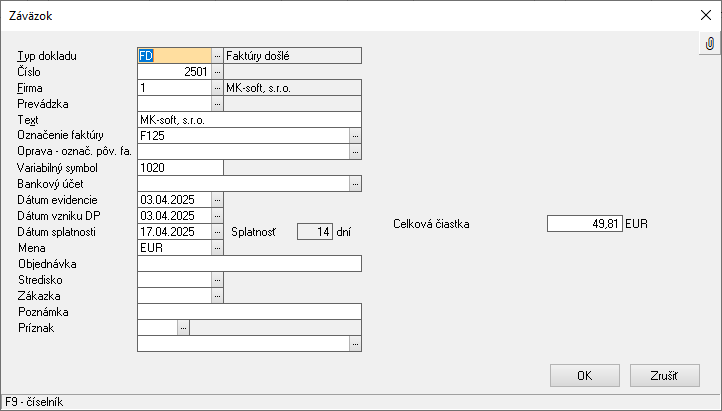The height and width of the screenshot is (411, 722).
Task: Open lookup for Typ dokladu field
Action: pyautogui.click(x=217, y=56)
